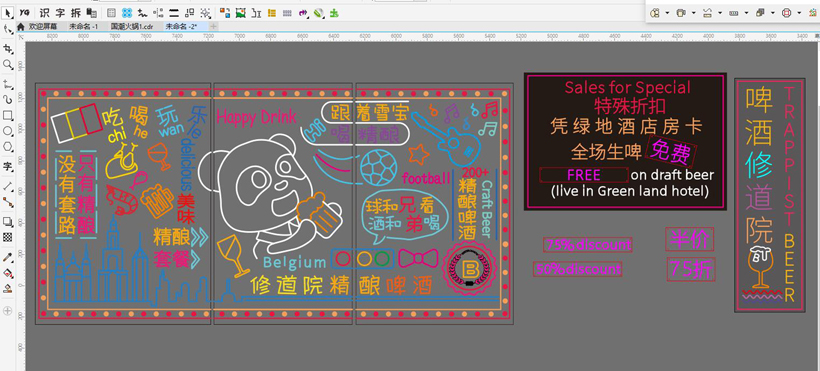Select the Polygon tool
The image size is (820, 371).
tap(7, 147)
